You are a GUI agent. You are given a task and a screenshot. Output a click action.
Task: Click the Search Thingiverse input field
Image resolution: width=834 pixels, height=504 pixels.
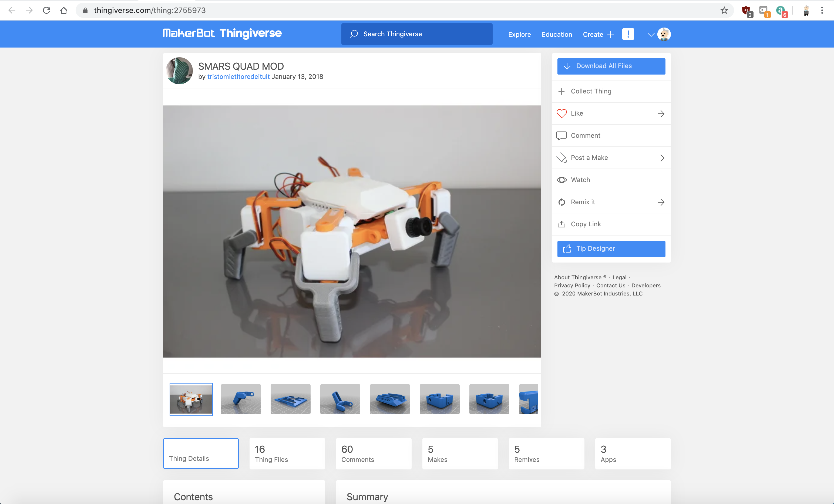click(x=417, y=34)
